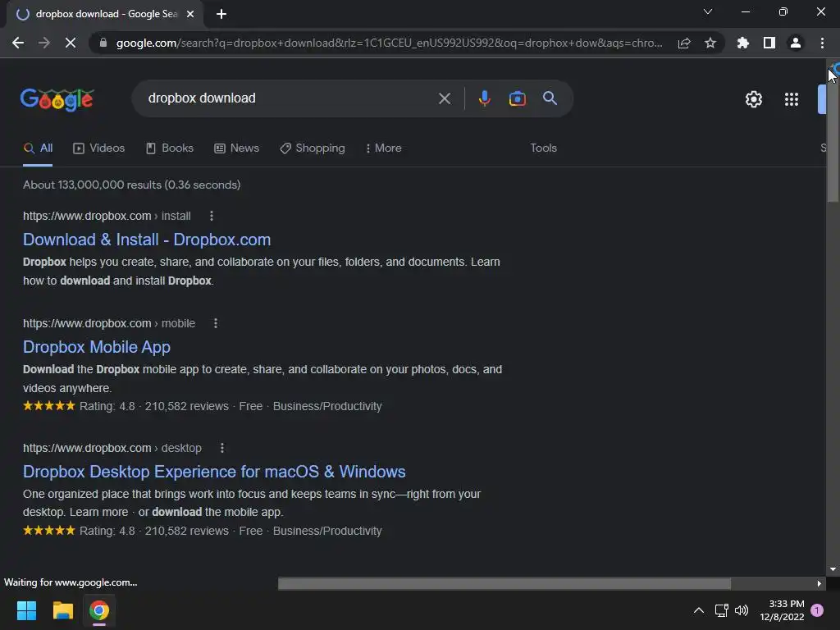Viewport: 840px width, 630px height.
Task: Open Dropbox Mobile App result
Action: (x=97, y=347)
